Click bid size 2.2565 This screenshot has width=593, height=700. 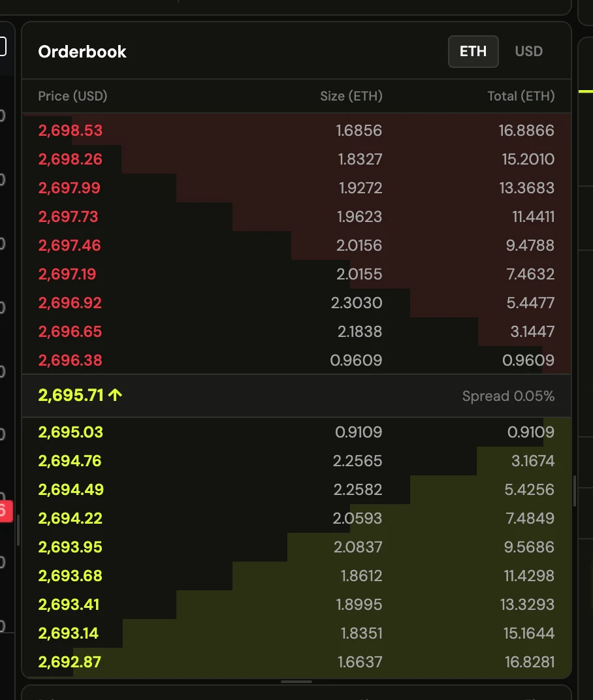click(x=357, y=461)
